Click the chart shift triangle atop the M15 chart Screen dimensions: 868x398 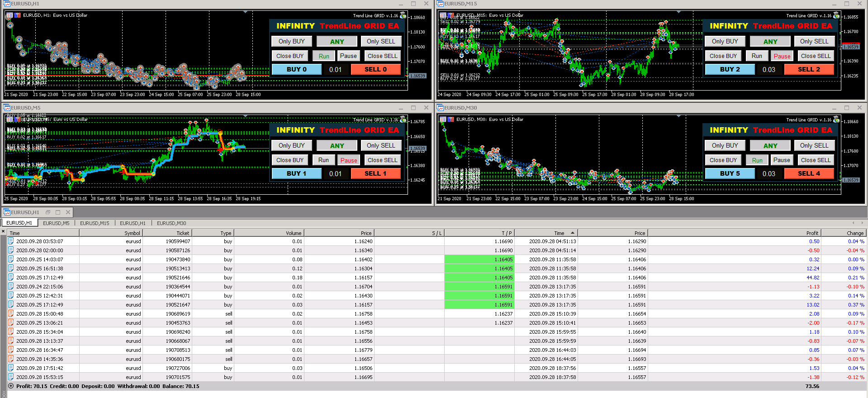tap(678, 12)
